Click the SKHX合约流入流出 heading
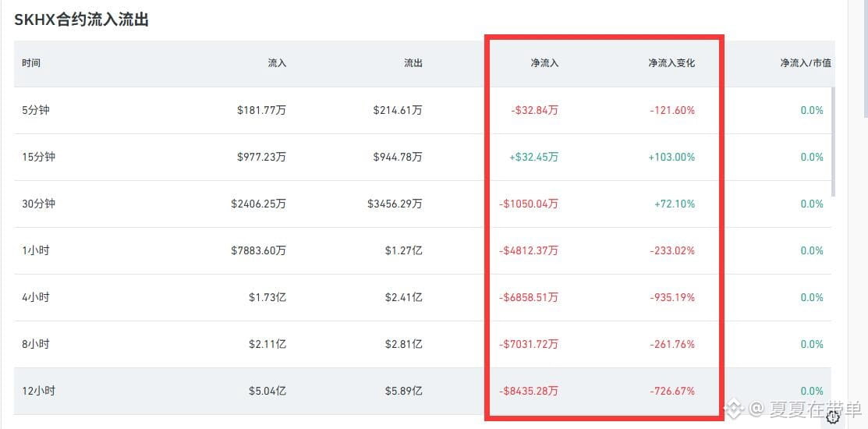Screen dimensions: 868x429 pos(81,20)
